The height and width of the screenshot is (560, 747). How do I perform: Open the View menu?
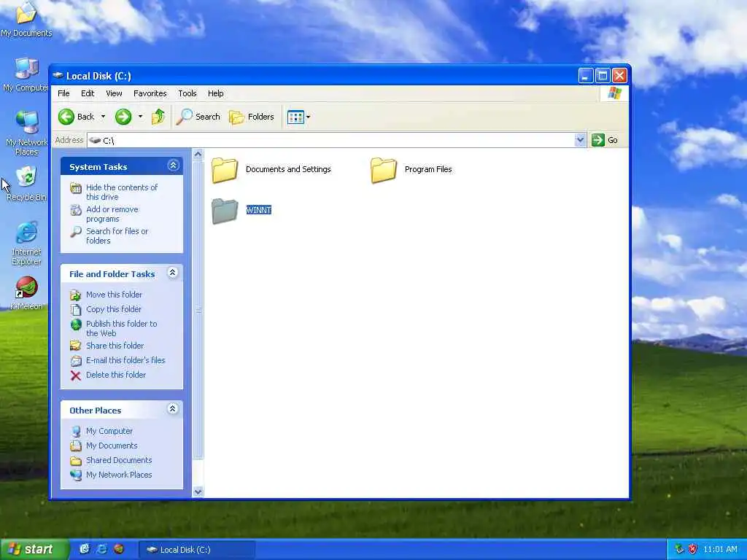(114, 93)
